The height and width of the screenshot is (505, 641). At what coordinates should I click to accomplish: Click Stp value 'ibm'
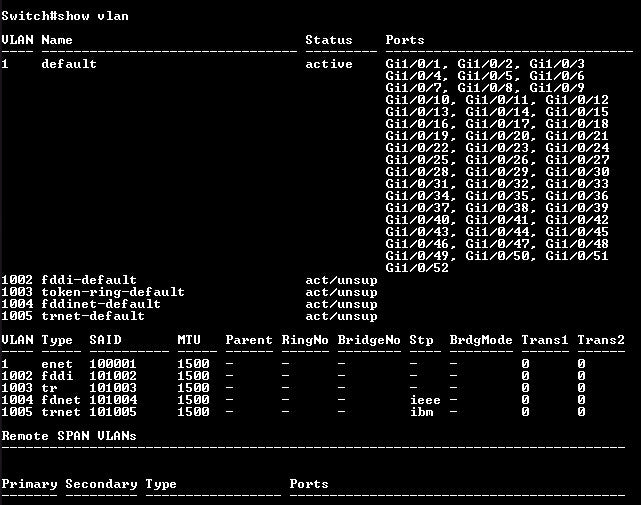point(421,412)
